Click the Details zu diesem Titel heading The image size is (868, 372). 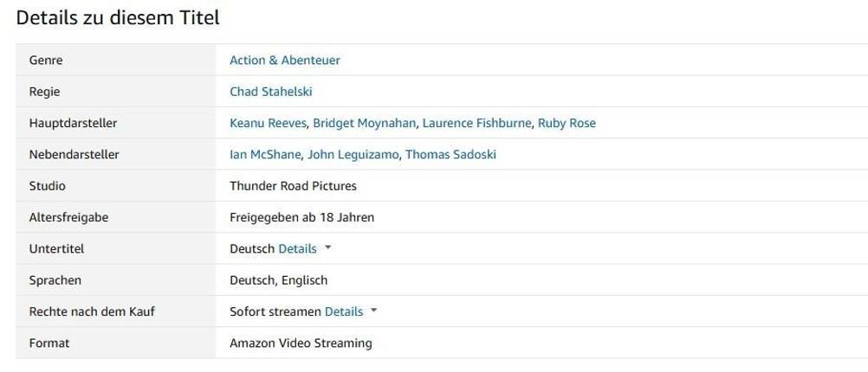tap(118, 17)
